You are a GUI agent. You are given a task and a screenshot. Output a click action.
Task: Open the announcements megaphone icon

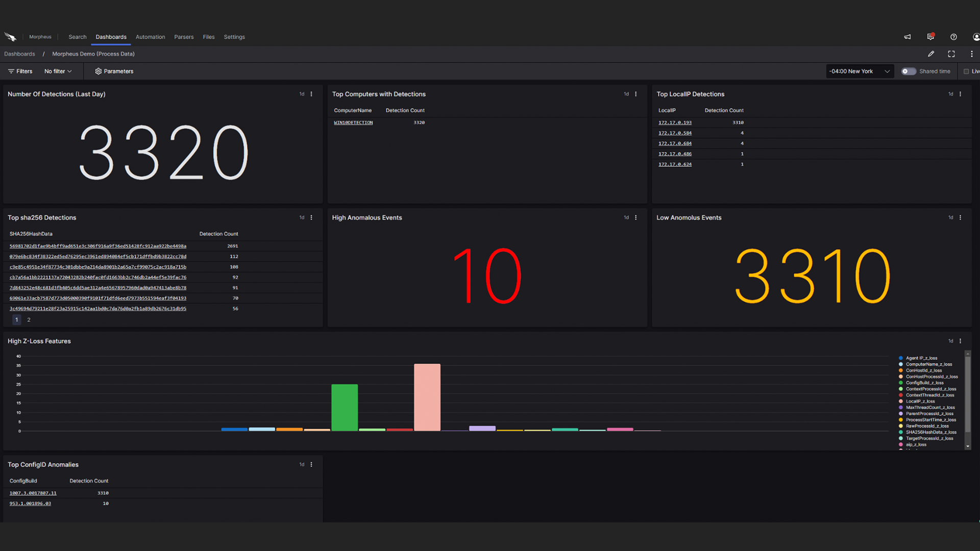tap(908, 37)
